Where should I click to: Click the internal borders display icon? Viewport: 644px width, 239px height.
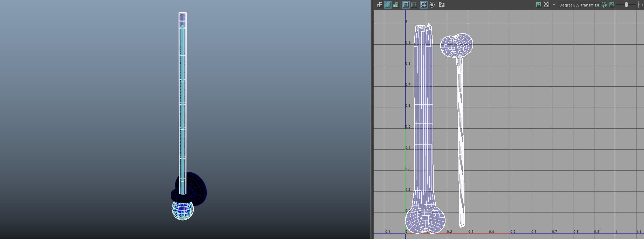pyautogui.click(x=414, y=5)
